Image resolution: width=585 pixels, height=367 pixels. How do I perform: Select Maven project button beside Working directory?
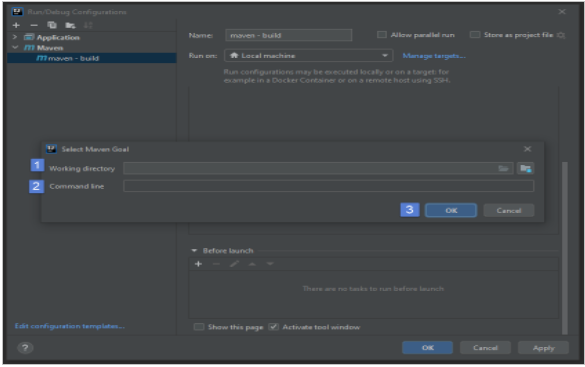tap(525, 168)
